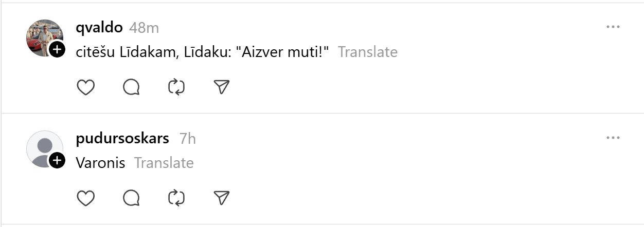Viewport: 644px width, 227px height.
Task: Open reply on pudursoskars' post
Action: [x=132, y=198]
